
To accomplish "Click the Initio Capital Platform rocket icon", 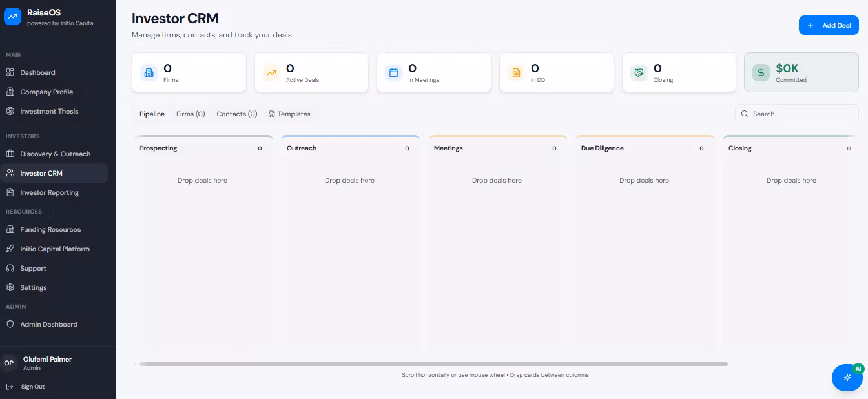I will pos(10,249).
